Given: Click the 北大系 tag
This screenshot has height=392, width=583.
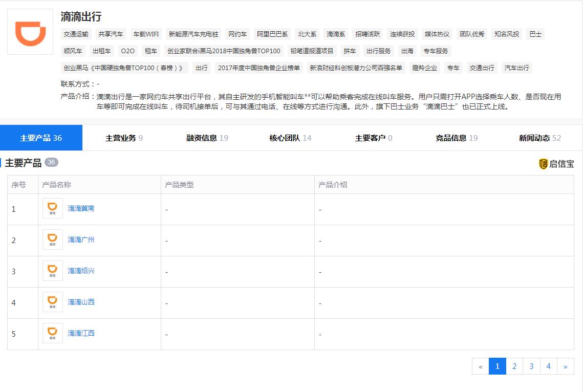Looking at the screenshot, I should (x=307, y=34).
